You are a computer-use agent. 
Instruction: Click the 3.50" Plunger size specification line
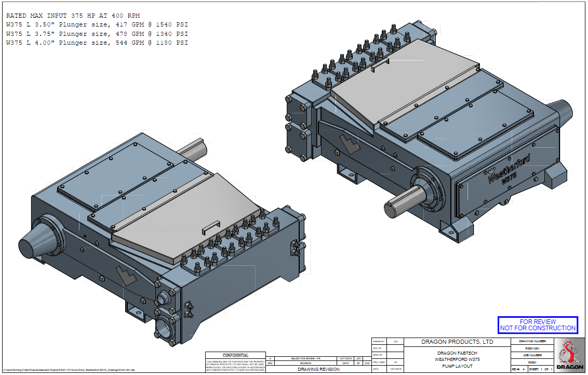[x=97, y=24]
